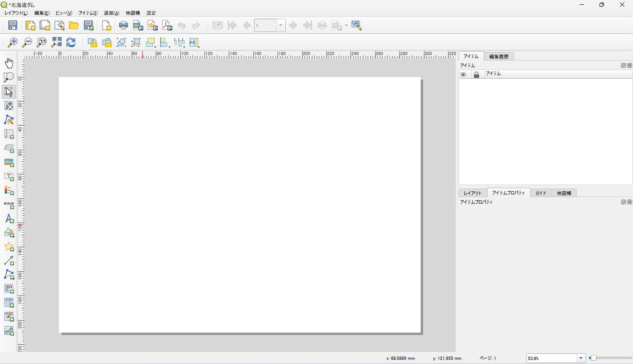Screen dimensions: 633x364
Task: Add a scale bar item
Action: coord(9,205)
